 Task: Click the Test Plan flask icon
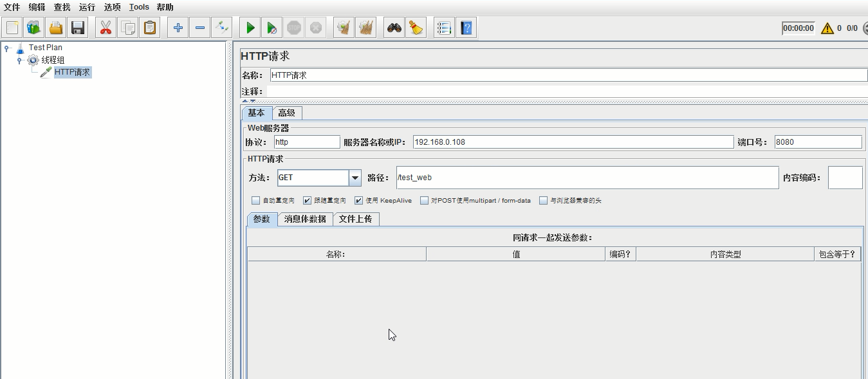coord(21,48)
